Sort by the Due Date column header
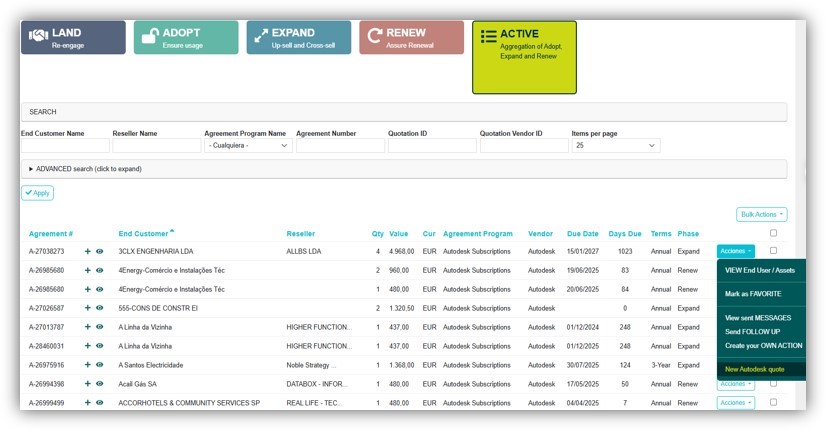This screenshot has width=826, height=430. coord(583,234)
